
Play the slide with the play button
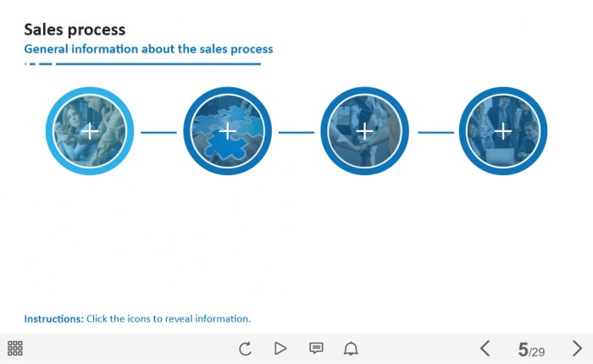click(280, 348)
